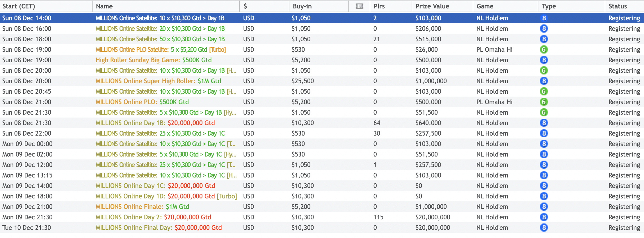Sort by the Prize Value column header
The height and width of the screenshot is (238, 644).
[x=432, y=6]
